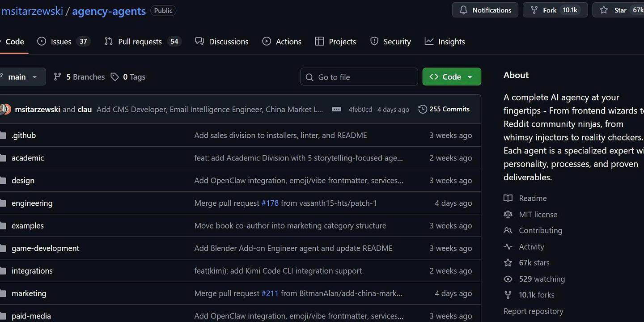
Task: Open the examples folder
Action: pos(28,225)
